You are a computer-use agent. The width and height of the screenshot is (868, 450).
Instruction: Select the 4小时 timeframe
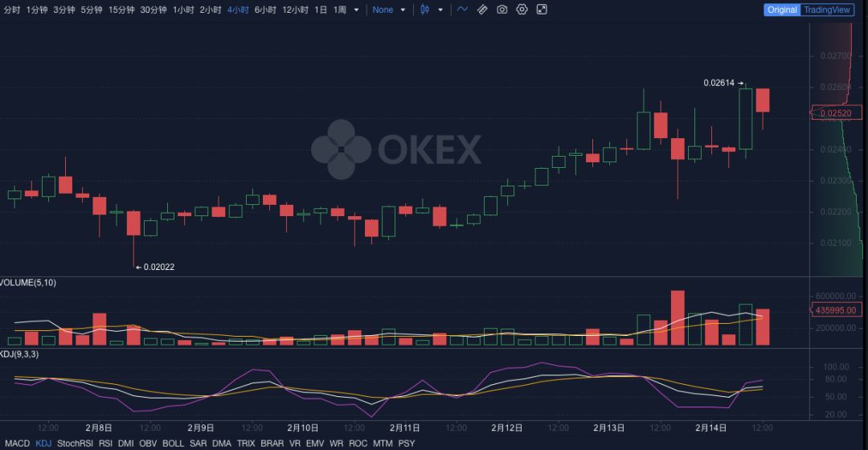click(x=238, y=10)
